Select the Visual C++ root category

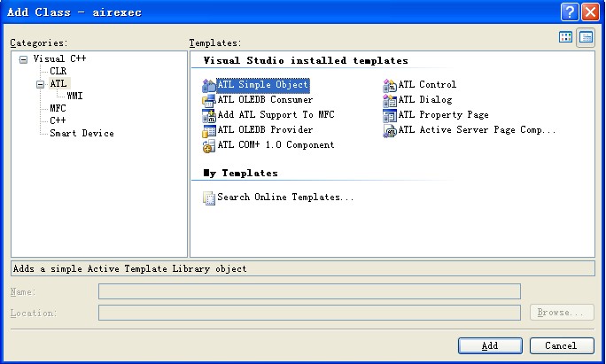pos(59,58)
